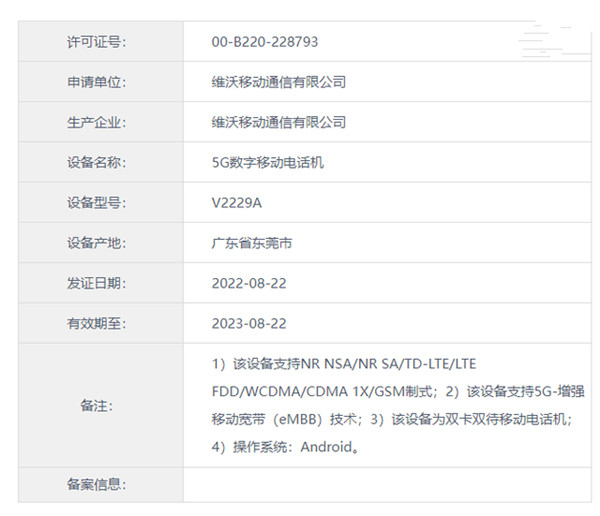The image size is (600, 516).
Task: Click the 备注 label cell
Action: click(97, 405)
